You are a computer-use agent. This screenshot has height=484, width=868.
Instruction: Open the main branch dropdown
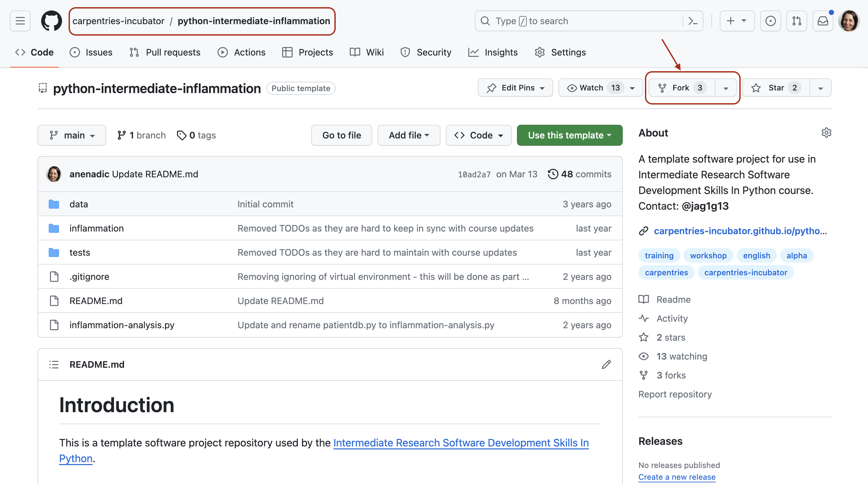[72, 135]
